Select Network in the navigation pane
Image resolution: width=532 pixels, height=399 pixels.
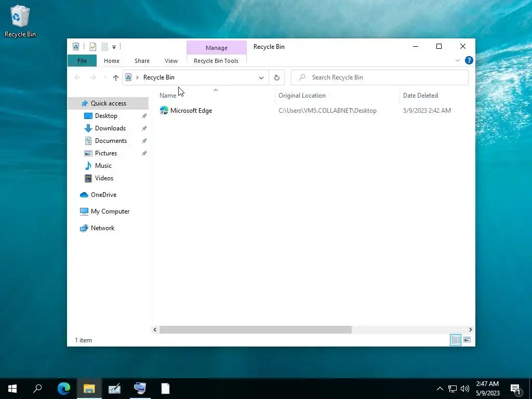[x=102, y=228]
